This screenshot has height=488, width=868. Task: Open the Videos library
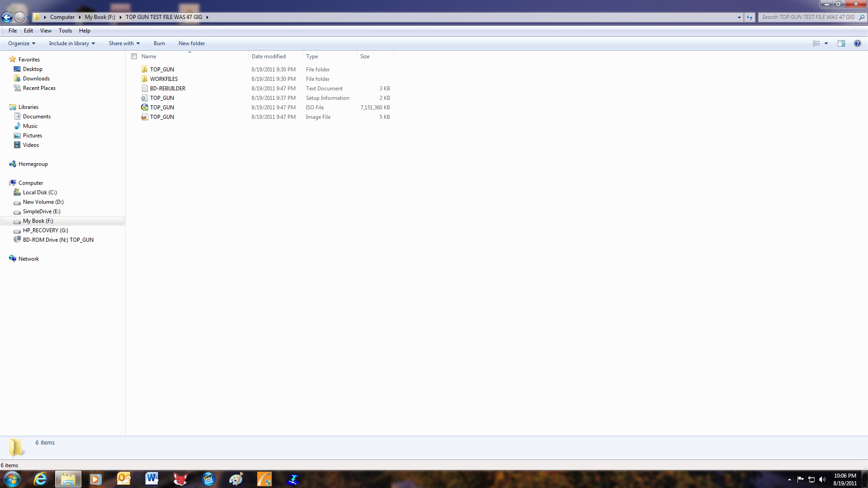tap(31, 145)
